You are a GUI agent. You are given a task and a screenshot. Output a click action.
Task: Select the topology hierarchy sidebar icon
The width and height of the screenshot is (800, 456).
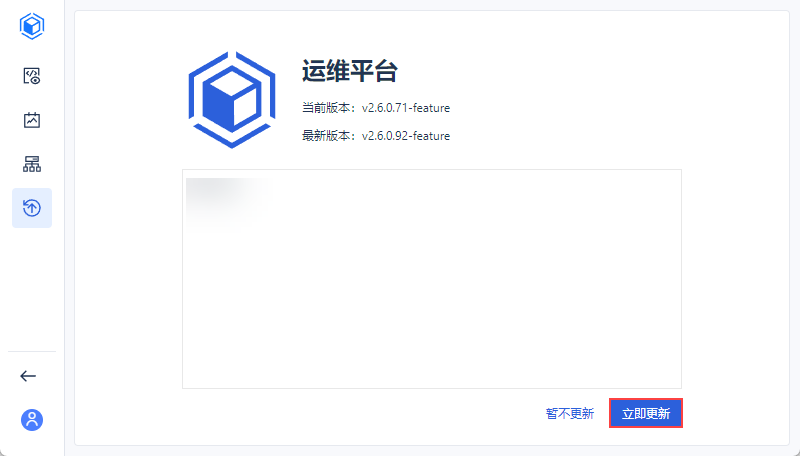pos(32,164)
